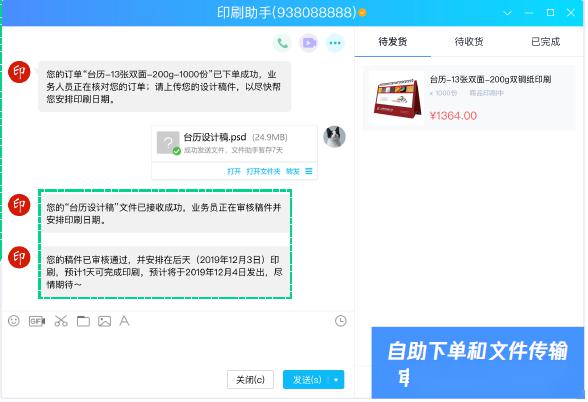The image size is (588, 402).
Task: Open the GIF sticker panel
Action: point(37,321)
